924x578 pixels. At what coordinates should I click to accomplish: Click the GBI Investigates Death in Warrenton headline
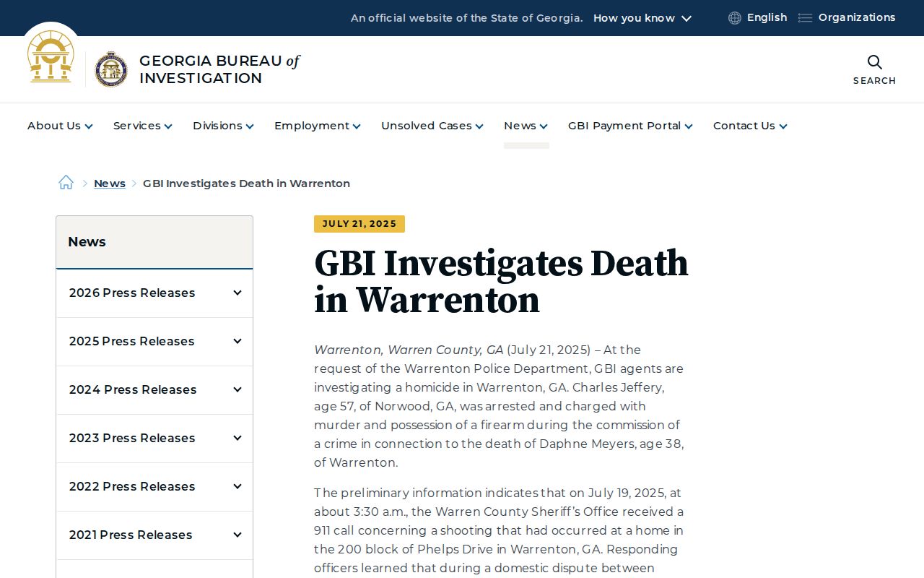pyautogui.click(x=501, y=282)
